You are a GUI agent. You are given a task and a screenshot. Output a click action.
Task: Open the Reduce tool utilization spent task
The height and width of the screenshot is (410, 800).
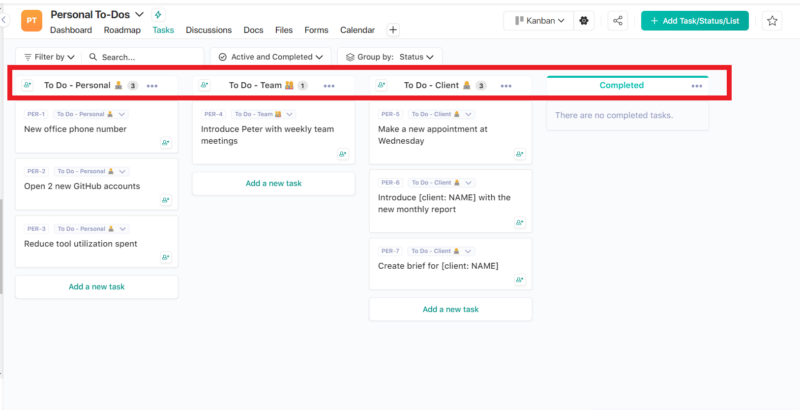[x=81, y=244]
